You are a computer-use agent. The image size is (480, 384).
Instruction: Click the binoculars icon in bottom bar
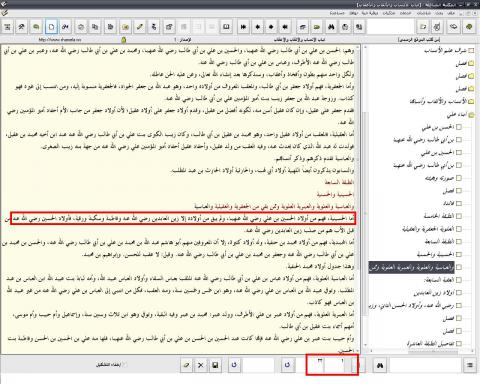pyautogui.click(x=380, y=366)
